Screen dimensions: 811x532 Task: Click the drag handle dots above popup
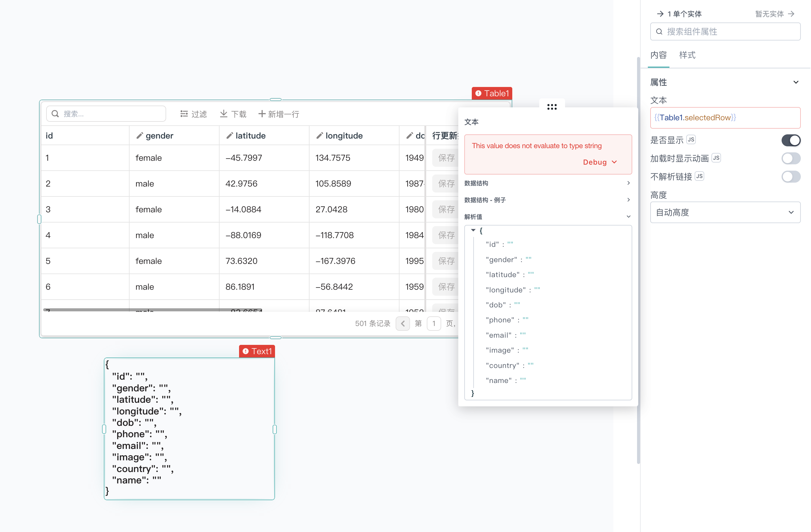coord(552,107)
